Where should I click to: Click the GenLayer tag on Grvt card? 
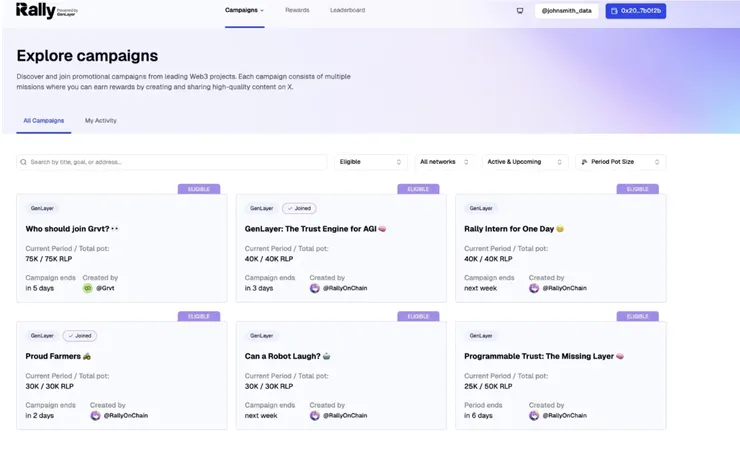pos(42,208)
